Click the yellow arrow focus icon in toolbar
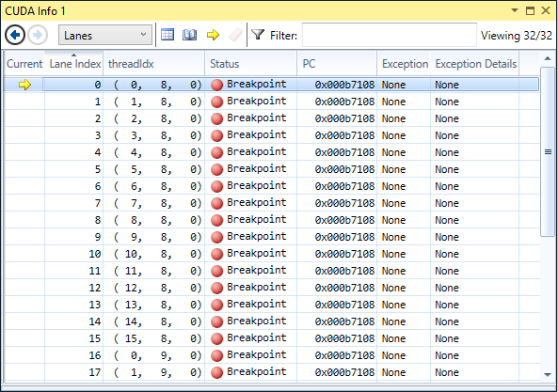This screenshot has height=392, width=558. point(213,35)
